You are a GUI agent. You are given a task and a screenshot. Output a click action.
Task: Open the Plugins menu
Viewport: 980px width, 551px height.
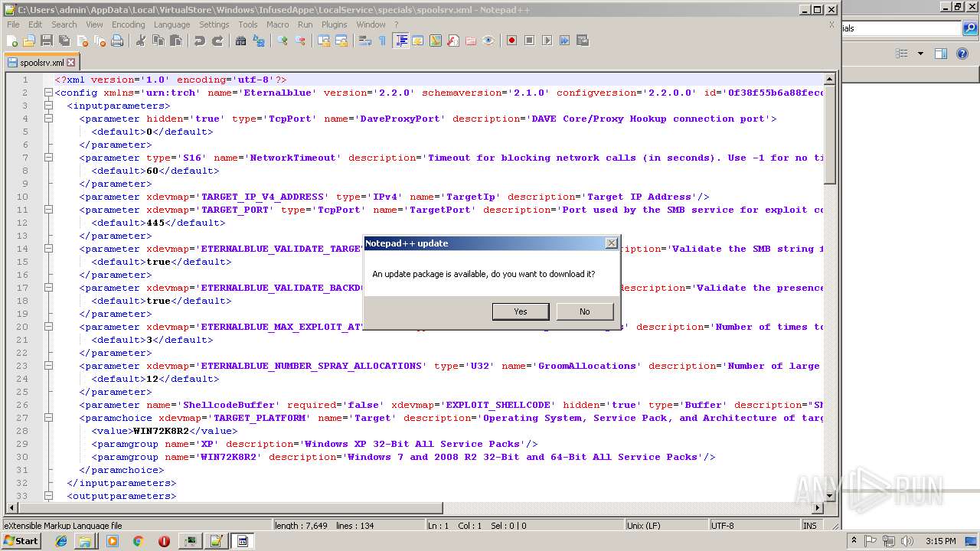(334, 24)
